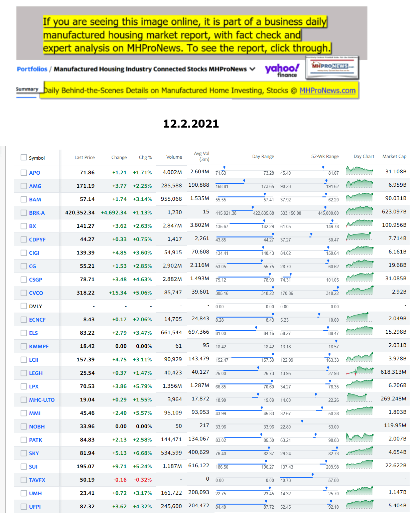Click the CIGI day chart sparkline
This screenshot has width=420, height=513.
[360, 251]
